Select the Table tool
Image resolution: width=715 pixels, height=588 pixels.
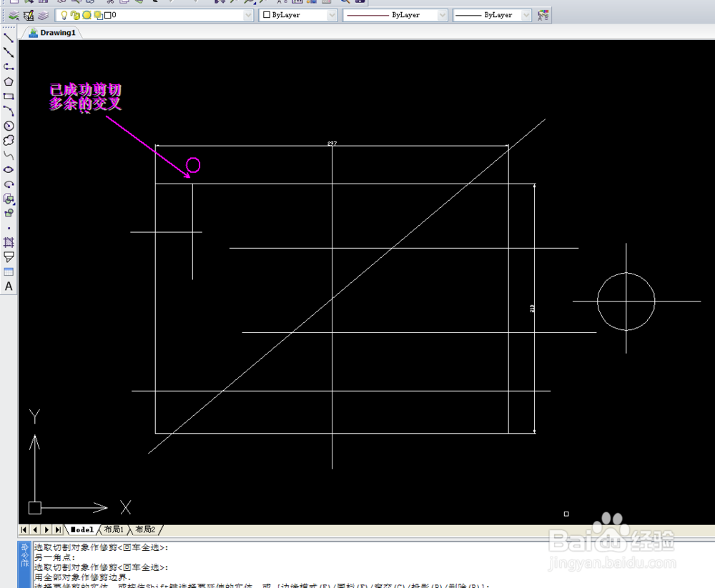(8, 272)
